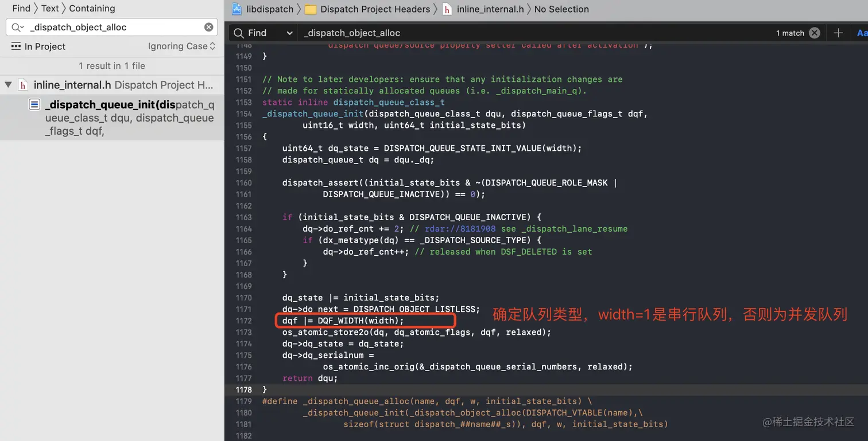Click the libdispatch project icon
Viewport: 868px width, 441px height.
[x=237, y=9]
